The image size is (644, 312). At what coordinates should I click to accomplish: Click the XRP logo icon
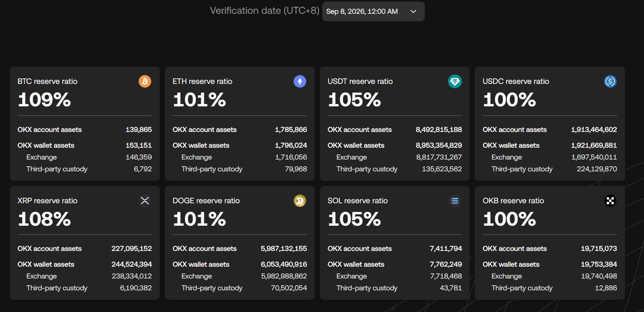pos(145,201)
